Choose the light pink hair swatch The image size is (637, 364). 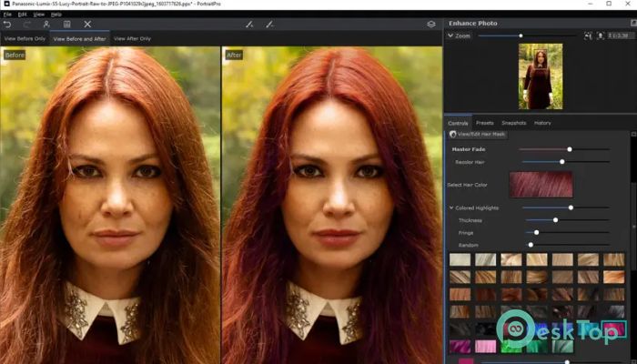coord(486,347)
